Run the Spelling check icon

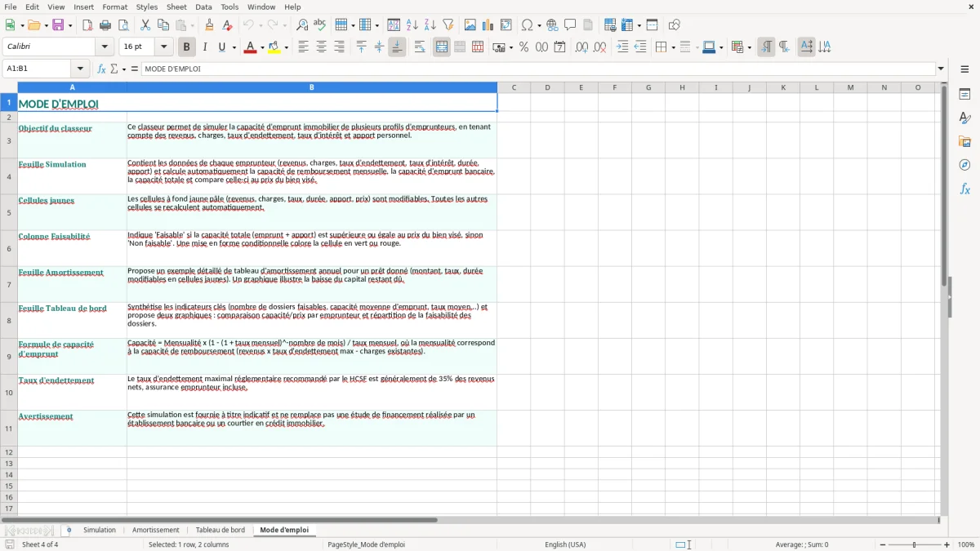pyautogui.click(x=320, y=25)
